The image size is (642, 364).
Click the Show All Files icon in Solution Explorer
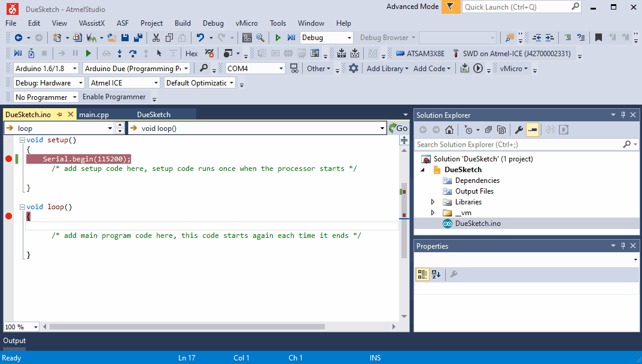click(x=501, y=130)
